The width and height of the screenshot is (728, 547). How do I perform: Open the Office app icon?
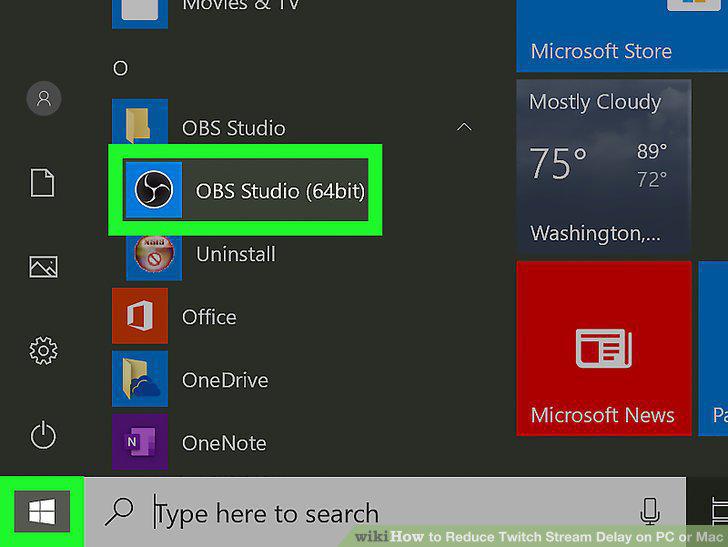pos(140,316)
